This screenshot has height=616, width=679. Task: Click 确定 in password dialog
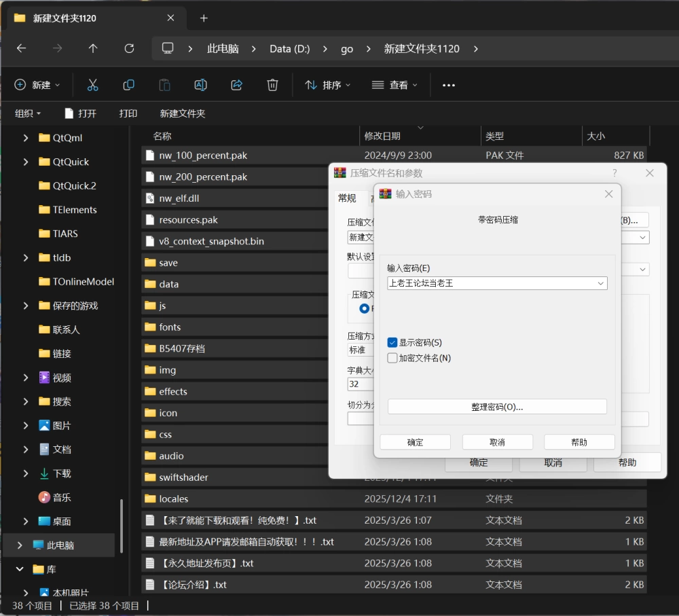(x=416, y=442)
